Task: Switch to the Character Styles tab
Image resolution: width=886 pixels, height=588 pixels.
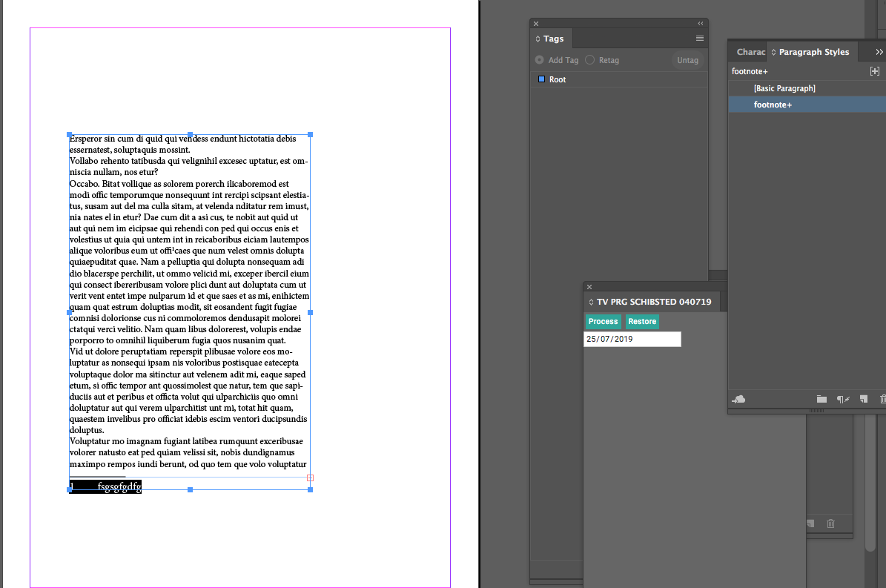Action: (750, 52)
